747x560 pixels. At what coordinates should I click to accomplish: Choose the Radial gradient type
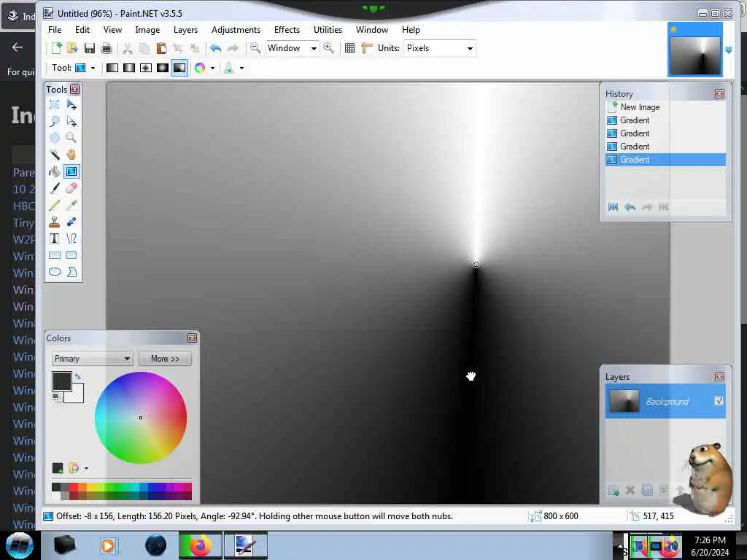click(163, 68)
